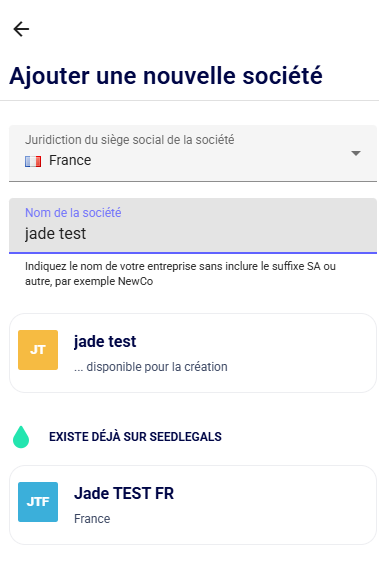The image size is (379, 570).
Task: Select the existing Jade TEST FR company
Action: 193,505
